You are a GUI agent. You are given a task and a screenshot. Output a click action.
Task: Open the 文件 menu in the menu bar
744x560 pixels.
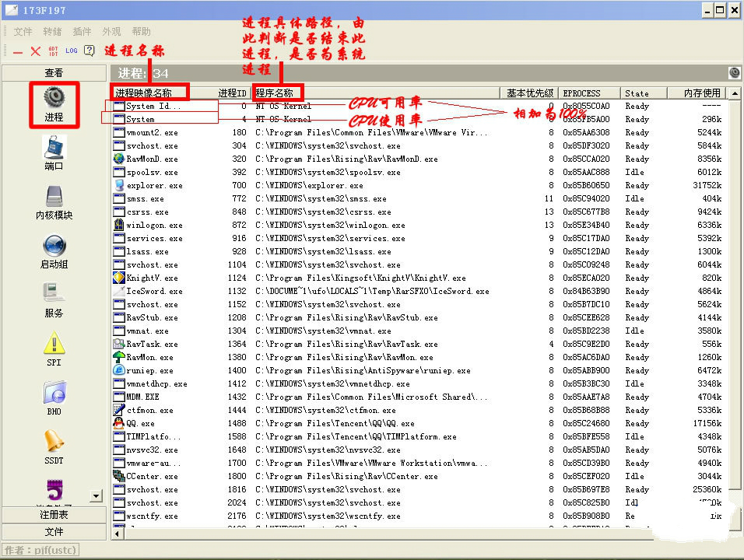click(23, 32)
